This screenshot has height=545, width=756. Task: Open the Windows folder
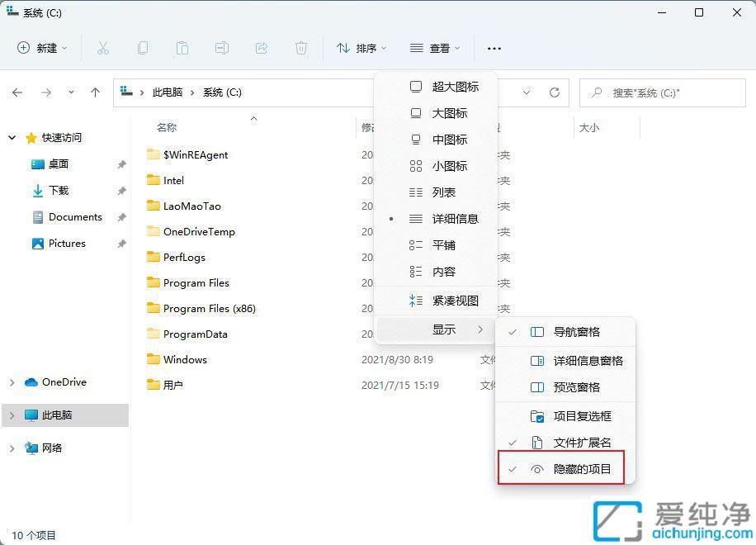[x=185, y=359]
